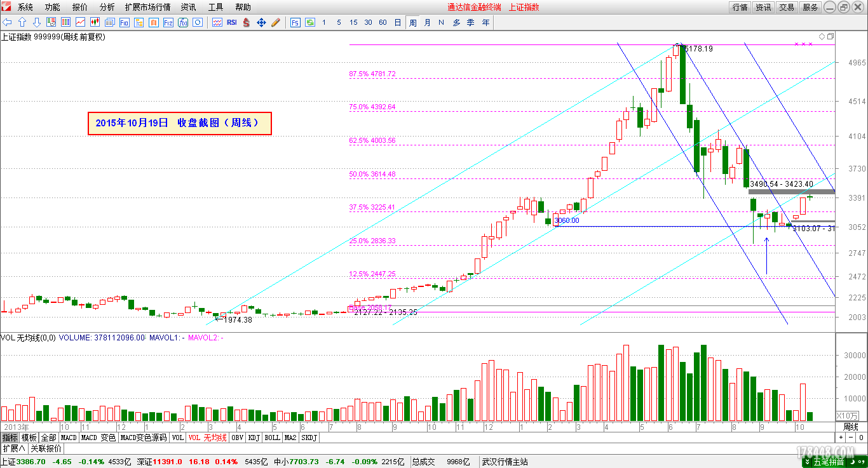Click the four-way move arrows icon
This screenshot has width=868, height=468.
click(x=261, y=22)
